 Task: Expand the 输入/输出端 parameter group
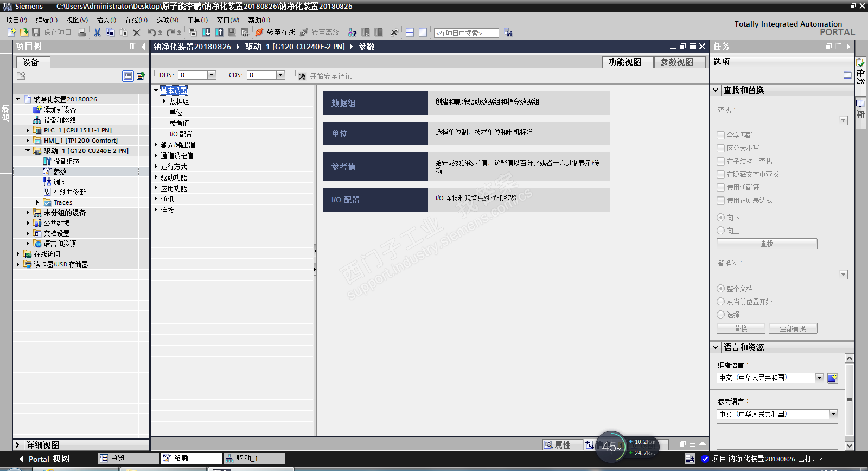156,145
